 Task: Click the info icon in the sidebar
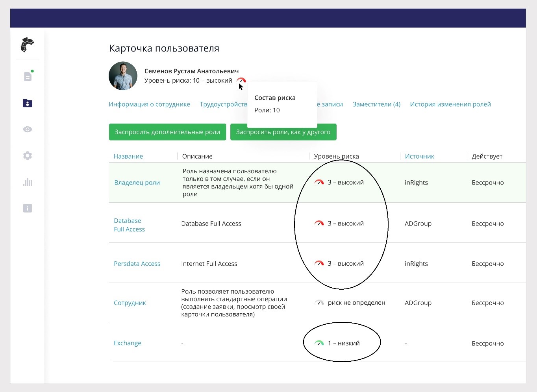[28, 208]
